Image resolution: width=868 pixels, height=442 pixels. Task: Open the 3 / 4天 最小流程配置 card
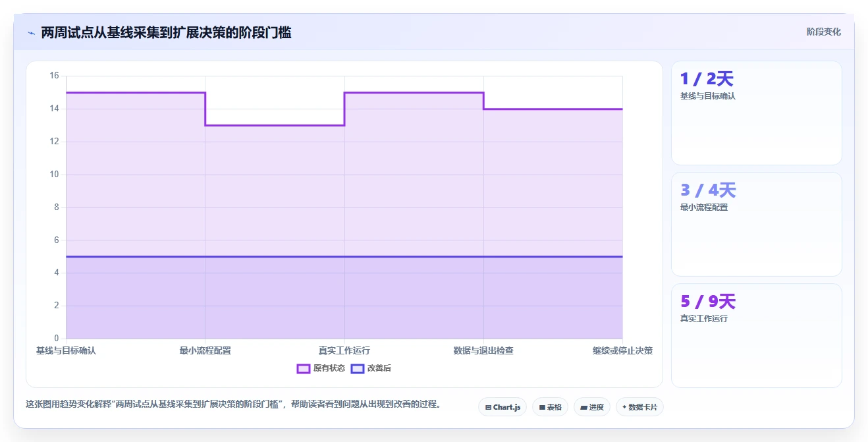tap(757, 224)
